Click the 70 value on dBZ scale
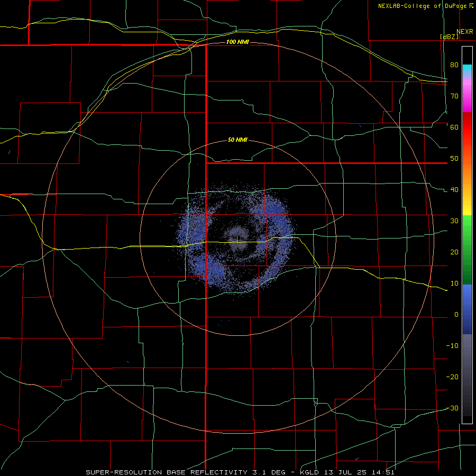The height and width of the screenshot is (476, 476). pos(454,96)
